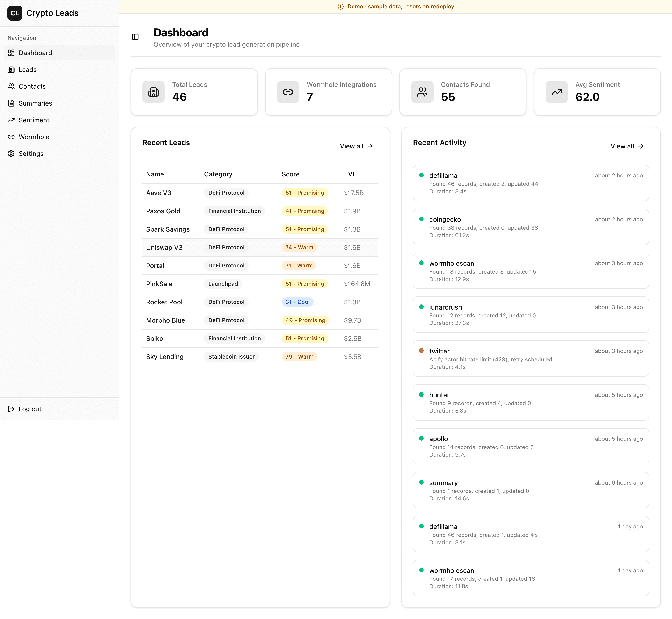Screen dimensions: 672x619
Task: Open the twitter rate limit activity entry
Action: click(x=531, y=359)
